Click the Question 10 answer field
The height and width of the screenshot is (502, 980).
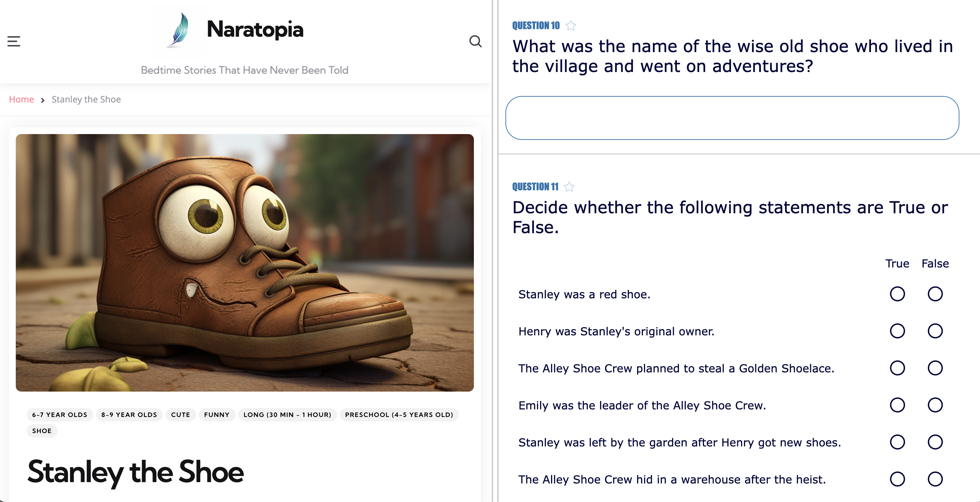click(x=730, y=118)
